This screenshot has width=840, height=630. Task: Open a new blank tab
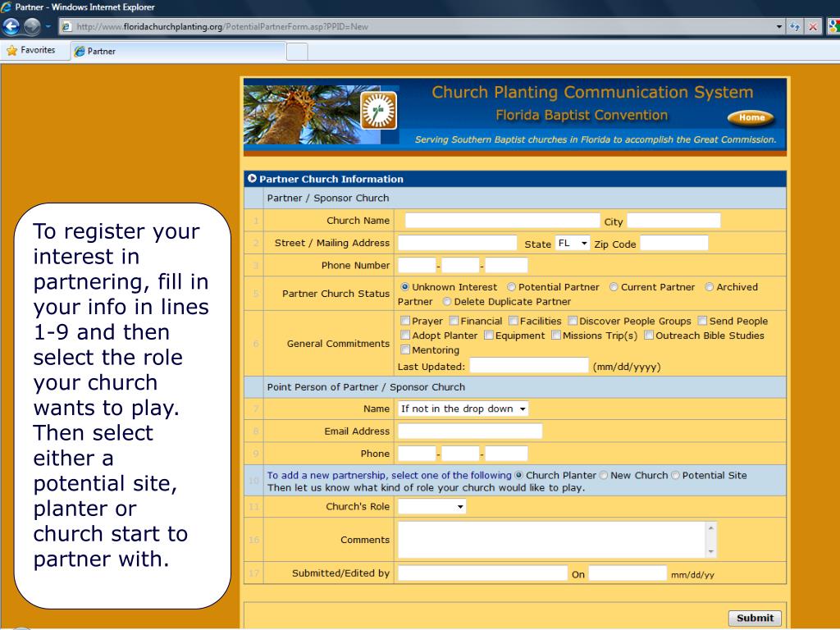coord(297,52)
